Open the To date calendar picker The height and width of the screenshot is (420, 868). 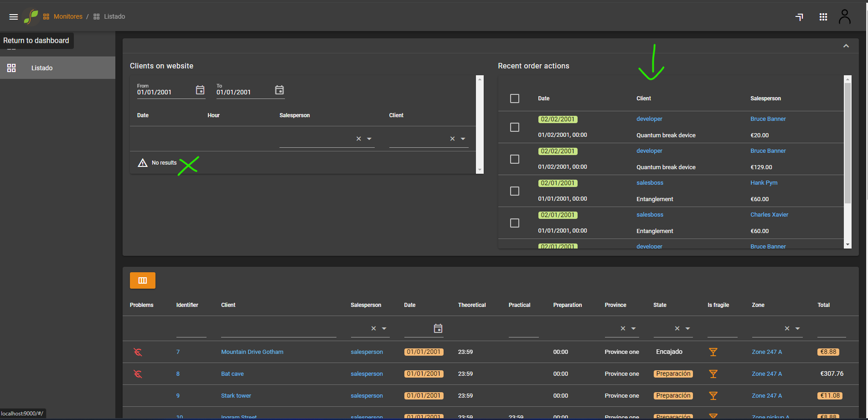pos(279,90)
